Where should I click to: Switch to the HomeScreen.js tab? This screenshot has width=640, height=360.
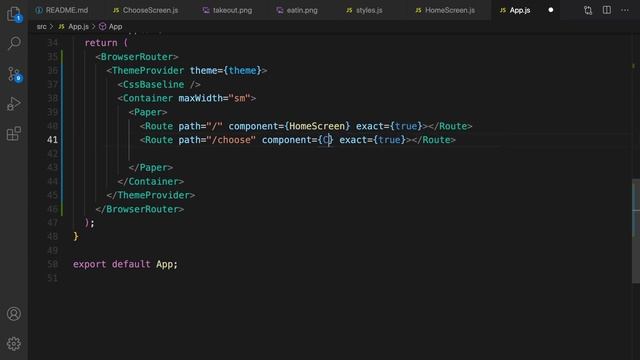445,10
